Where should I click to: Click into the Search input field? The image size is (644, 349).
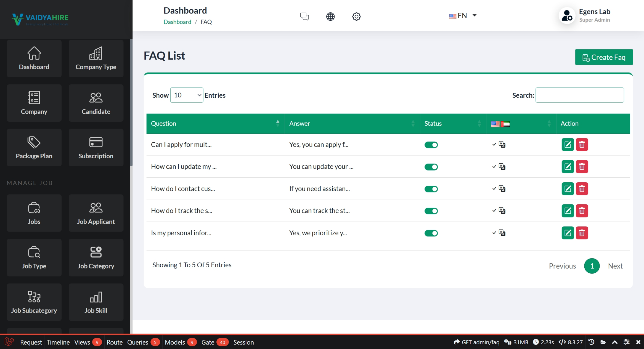[579, 95]
